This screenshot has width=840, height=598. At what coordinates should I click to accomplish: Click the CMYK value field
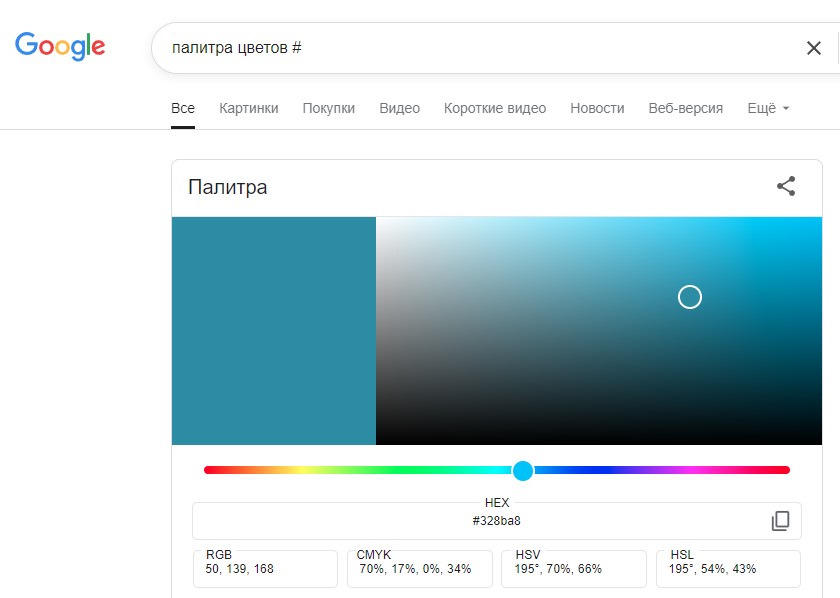419,569
